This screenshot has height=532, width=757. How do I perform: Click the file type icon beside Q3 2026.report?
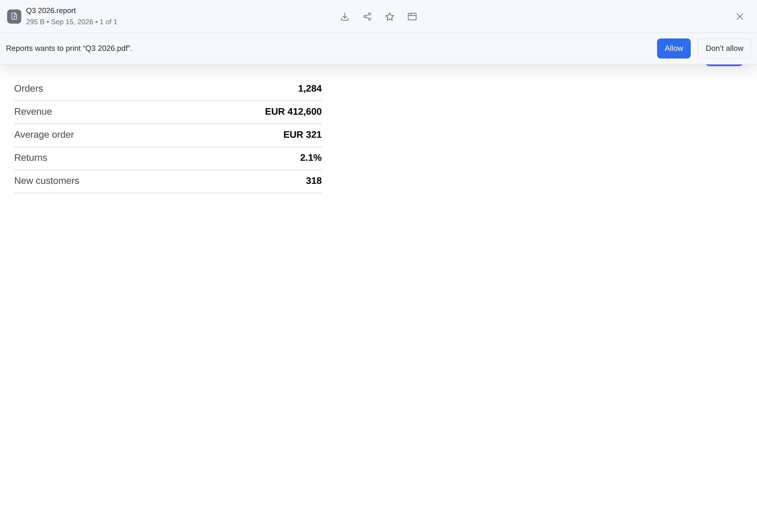14,17
